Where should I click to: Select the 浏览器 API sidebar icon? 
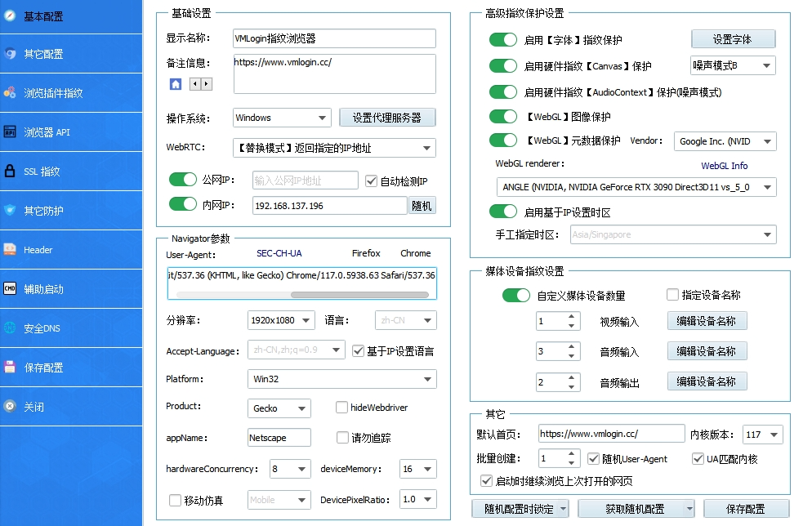(45, 132)
